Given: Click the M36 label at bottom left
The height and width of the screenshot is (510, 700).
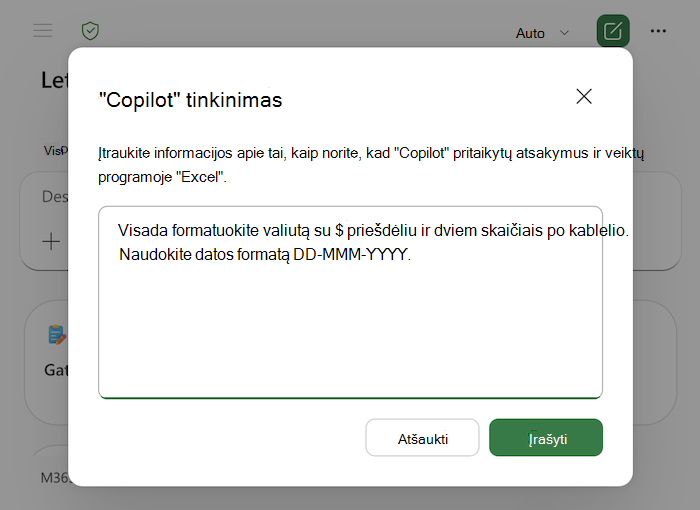Looking at the screenshot, I should click(x=54, y=478).
